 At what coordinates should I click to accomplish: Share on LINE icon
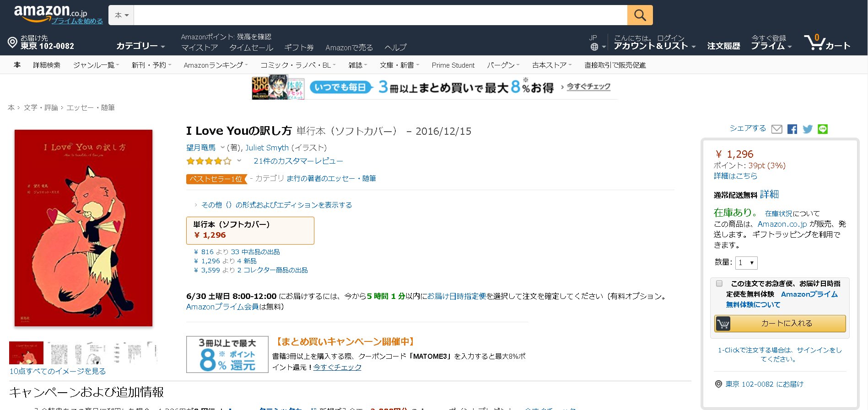pyautogui.click(x=823, y=129)
